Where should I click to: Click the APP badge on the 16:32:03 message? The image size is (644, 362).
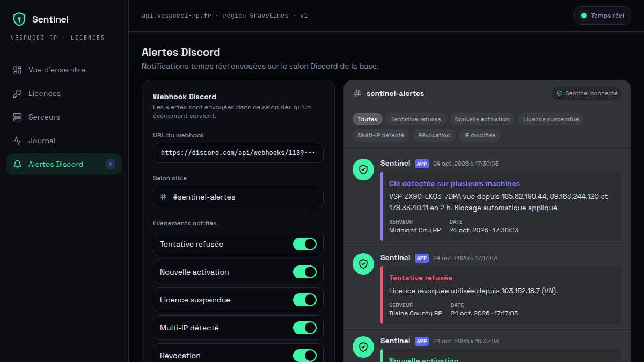(422, 341)
